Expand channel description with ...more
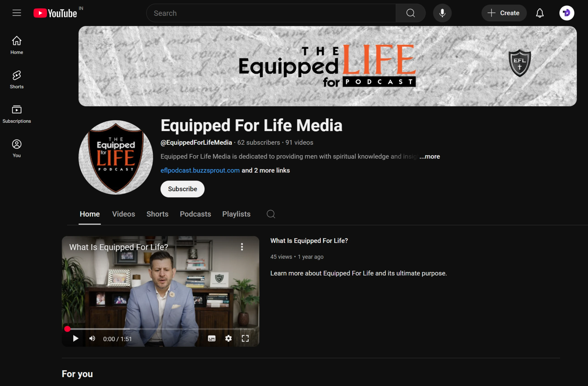Image resolution: width=588 pixels, height=386 pixels. click(x=429, y=156)
